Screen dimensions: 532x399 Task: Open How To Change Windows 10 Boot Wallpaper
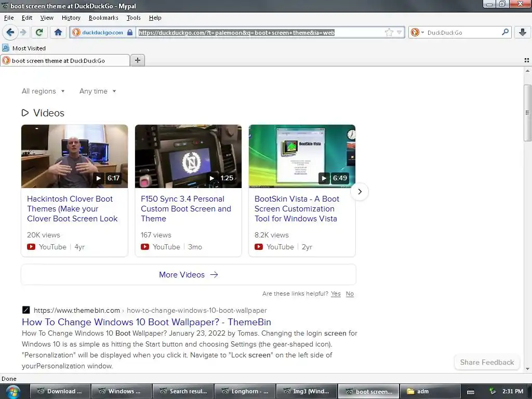(x=146, y=322)
